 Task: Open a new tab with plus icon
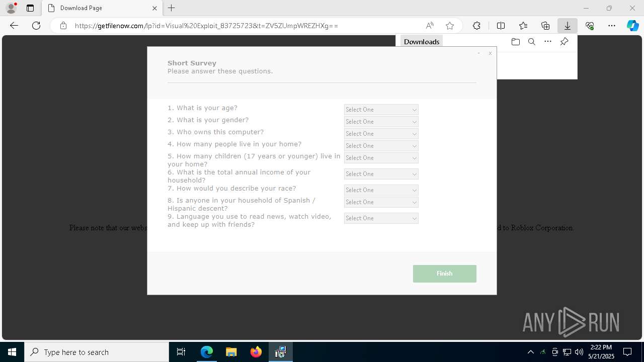[x=172, y=8]
